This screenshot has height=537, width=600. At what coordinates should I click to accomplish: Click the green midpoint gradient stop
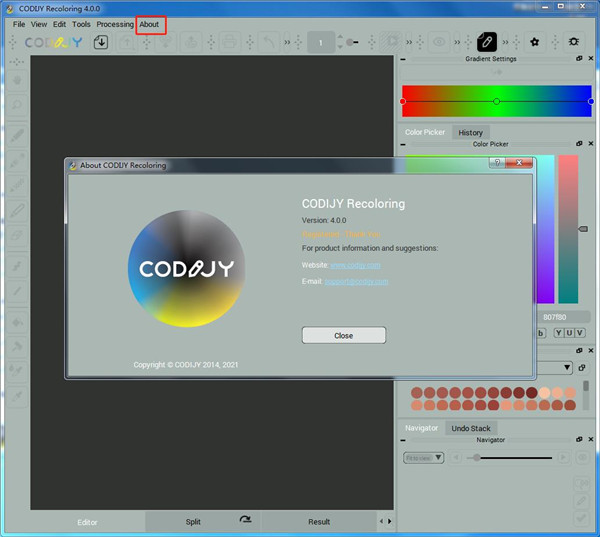pos(496,101)
